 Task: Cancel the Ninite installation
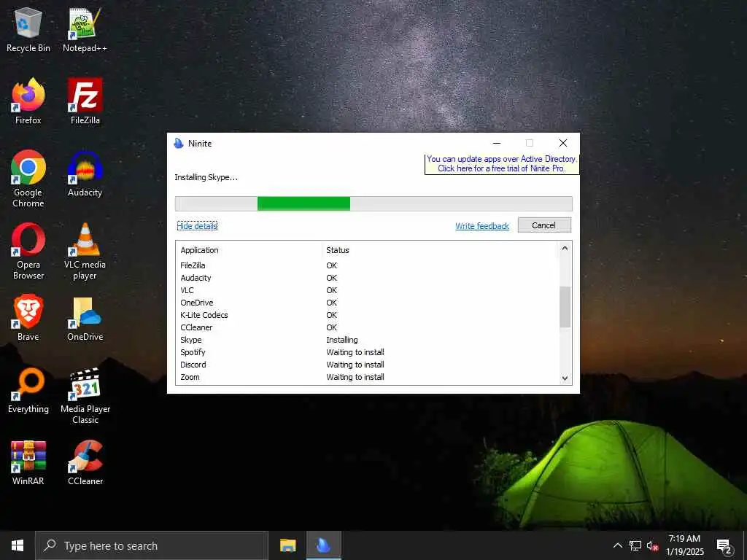544,225
